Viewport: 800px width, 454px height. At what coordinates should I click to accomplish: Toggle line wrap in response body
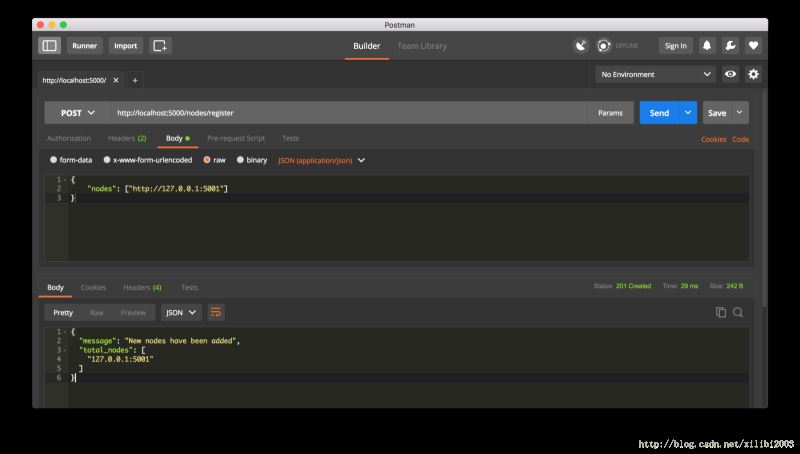216,312
